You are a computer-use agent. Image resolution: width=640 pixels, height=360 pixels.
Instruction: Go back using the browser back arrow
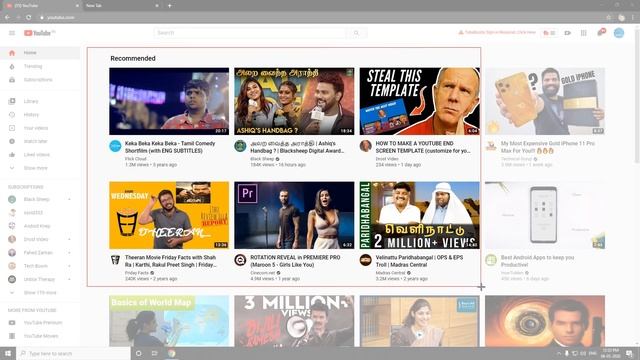tap(7, 17)
